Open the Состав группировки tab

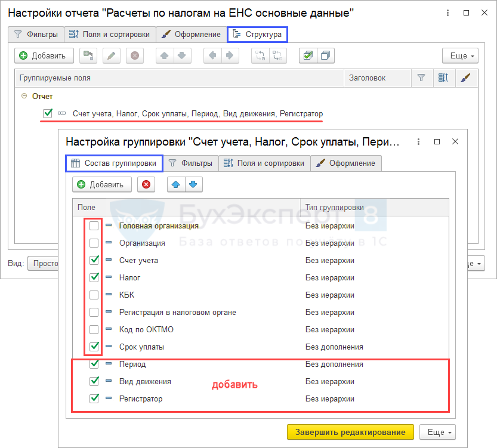(114, 163)
